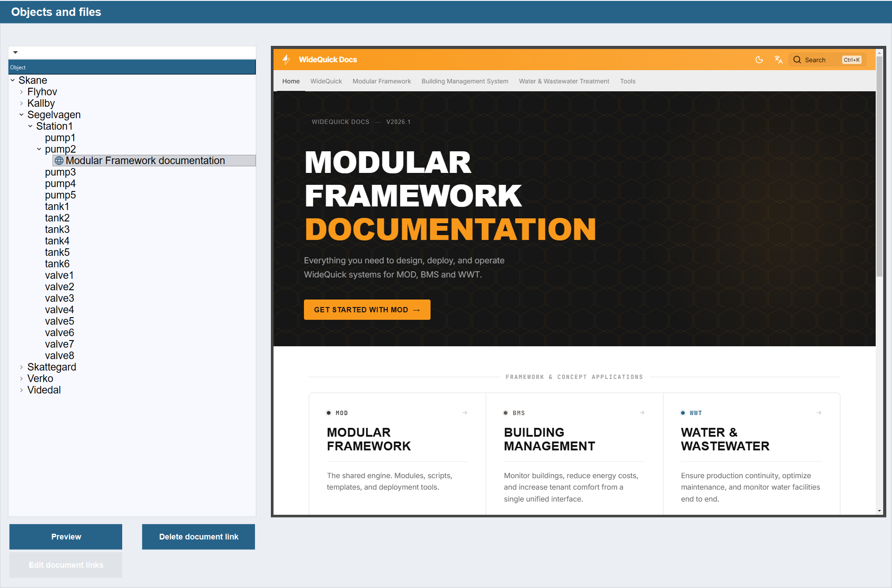Click the WideQuick Docs lightning logo icon
Image resolution: width=892 pixels, height=588 pixels.
pyautogui.click(x=286, y=59)
